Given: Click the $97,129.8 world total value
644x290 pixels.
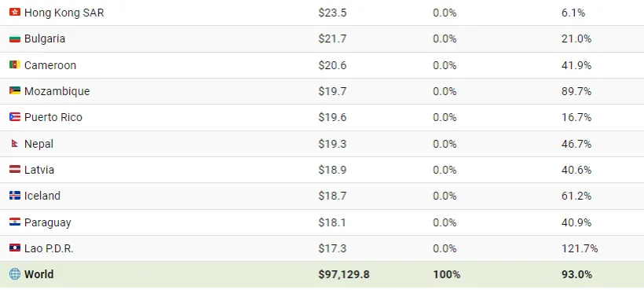Looking at the screenshot, I should [344, 274].
